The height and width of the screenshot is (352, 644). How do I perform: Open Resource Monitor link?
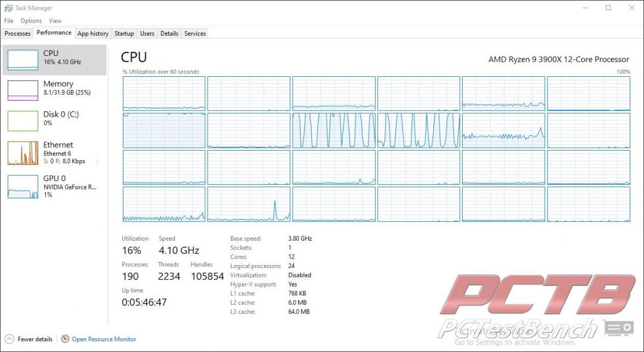point(104,339)
